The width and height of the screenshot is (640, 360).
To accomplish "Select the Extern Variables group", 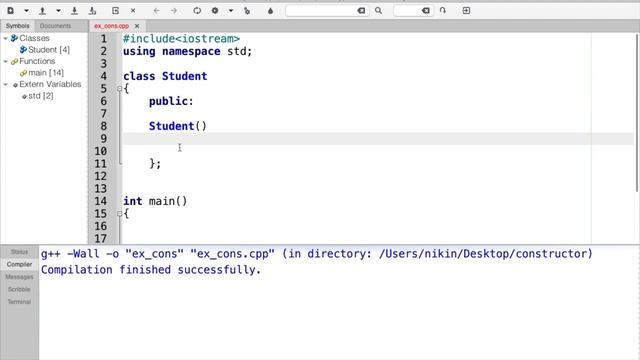I will pos(47,84).
